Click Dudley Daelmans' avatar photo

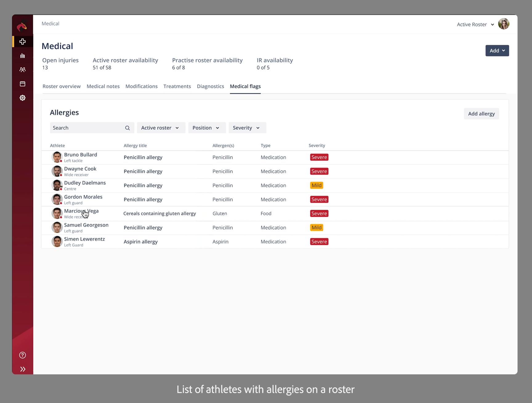pyautogui.click(x=57, y=185)
